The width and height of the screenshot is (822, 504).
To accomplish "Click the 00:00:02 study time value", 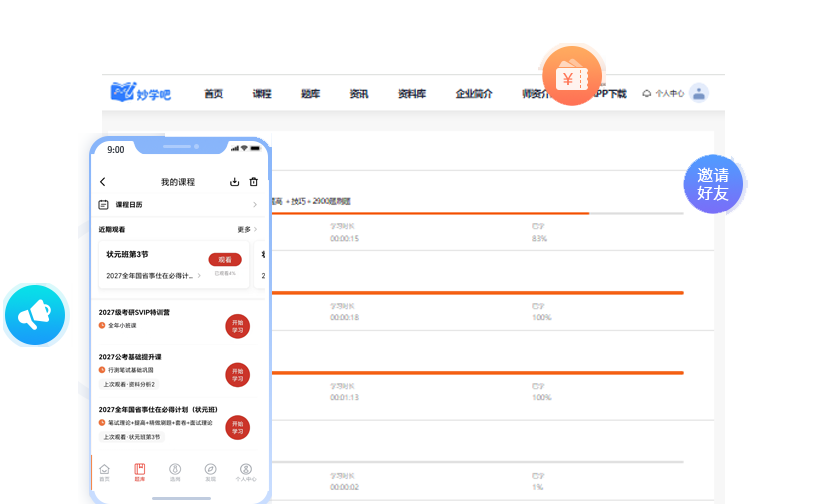I will tap(344, 487).
